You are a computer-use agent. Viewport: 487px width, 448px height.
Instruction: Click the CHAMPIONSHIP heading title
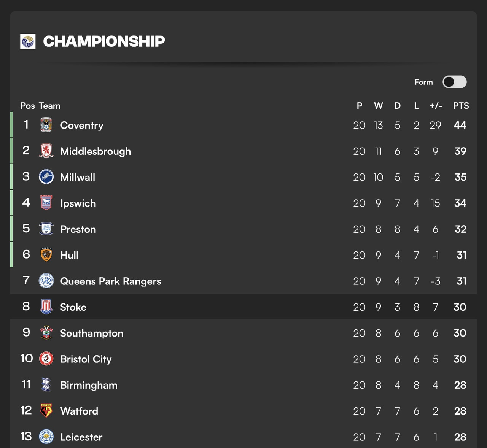(104, 41)
